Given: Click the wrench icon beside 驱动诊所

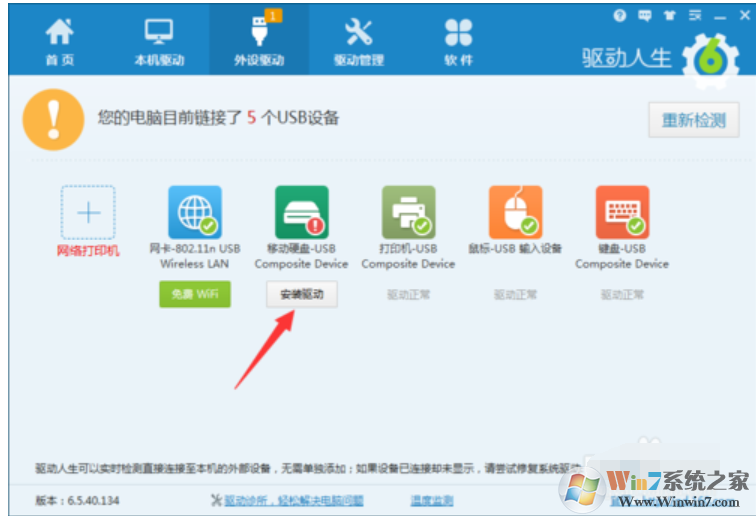Looking at the screenshot, I should coord(216,500).
